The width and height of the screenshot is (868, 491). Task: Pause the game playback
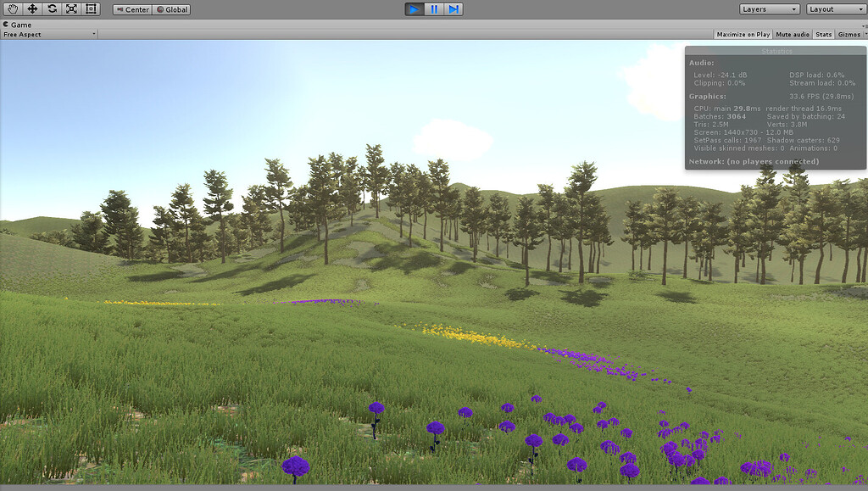pyautogui.click(x=434, y=8)
